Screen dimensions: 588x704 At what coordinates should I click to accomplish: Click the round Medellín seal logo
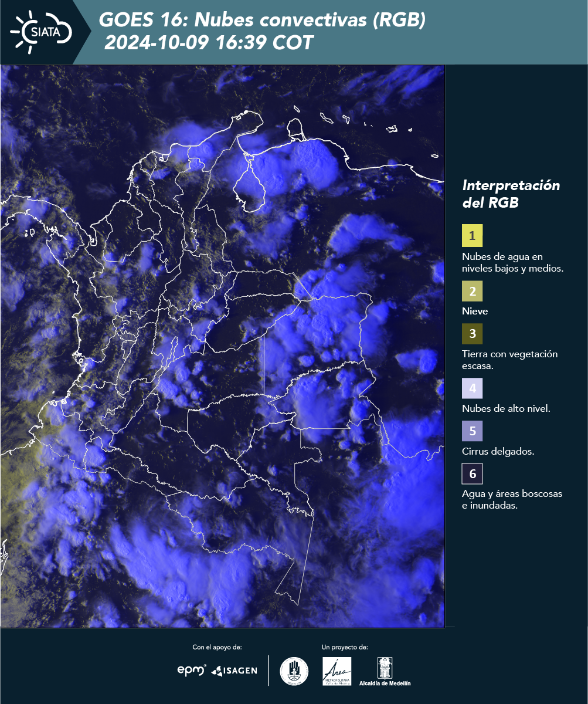pos(294,671)
